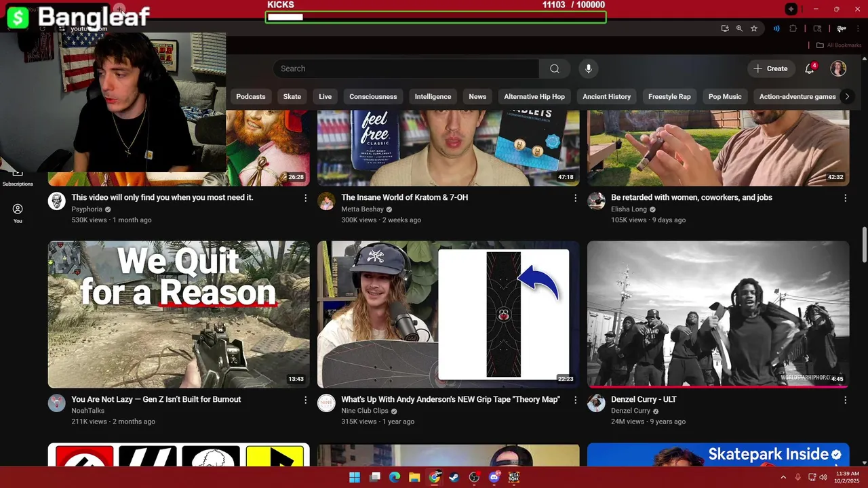
Task: Select the Consciousness filter chip
Action: point(373,96)
